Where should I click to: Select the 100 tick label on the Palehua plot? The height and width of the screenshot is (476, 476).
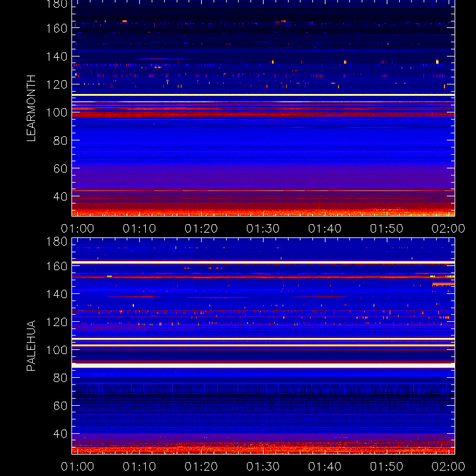pos(57,350)
